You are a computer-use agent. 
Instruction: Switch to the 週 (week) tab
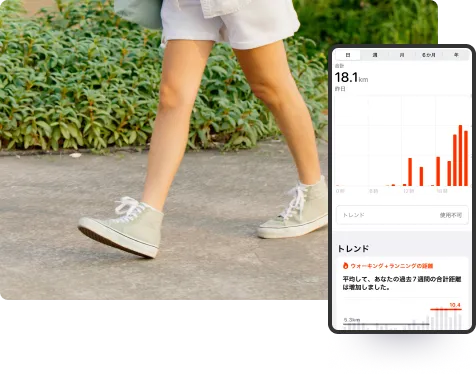point(375,55)
